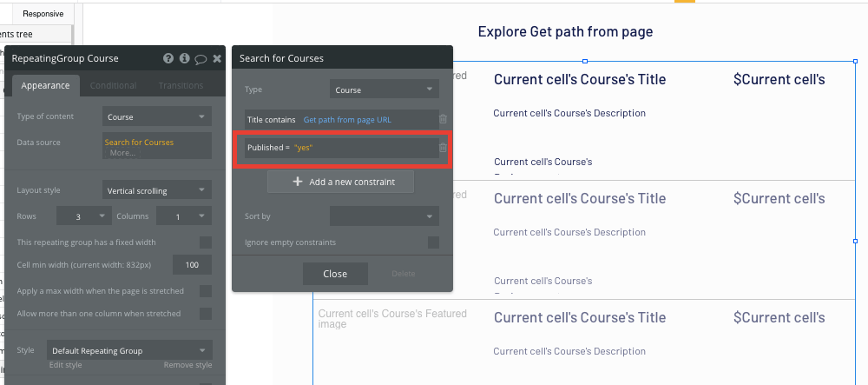Click the Close button in search popup

[x=335, y=274]
